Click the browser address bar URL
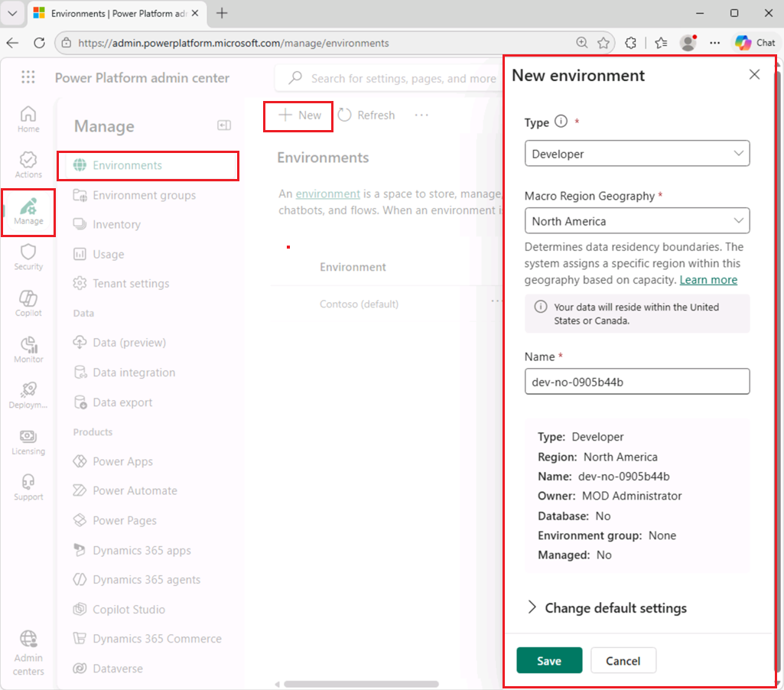The width and height of the screenshot is (784, 690). 233,43
